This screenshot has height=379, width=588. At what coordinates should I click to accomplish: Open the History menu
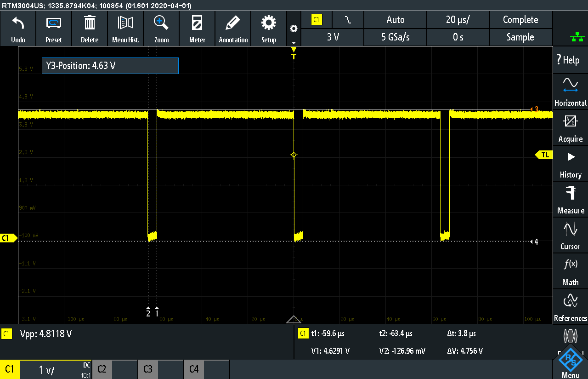pyautogui.click(x=570, y=164)
